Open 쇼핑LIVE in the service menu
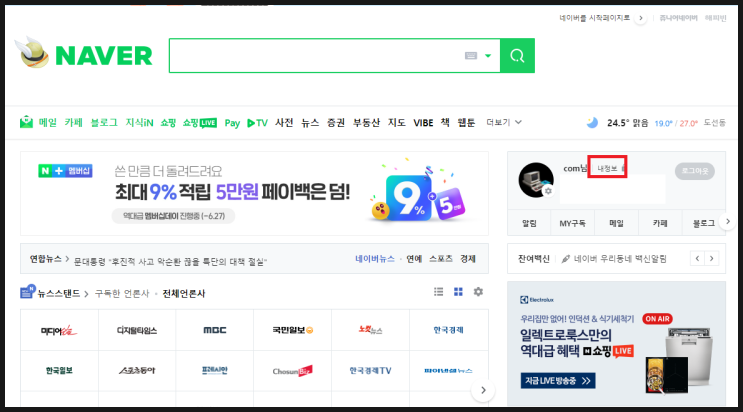The width and height of the screenshot is (743, 412). click(200, 123)
